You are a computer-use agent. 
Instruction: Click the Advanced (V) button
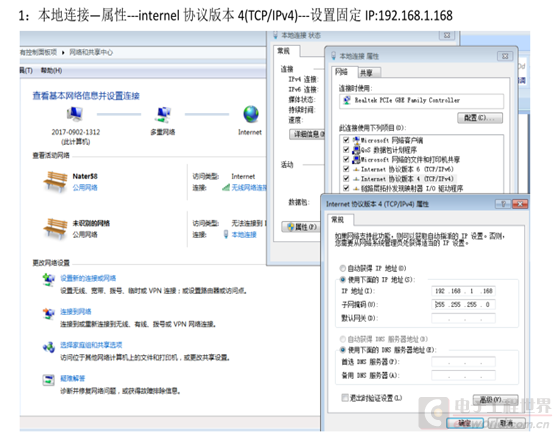pyautogui.click(x=495, y=400)
